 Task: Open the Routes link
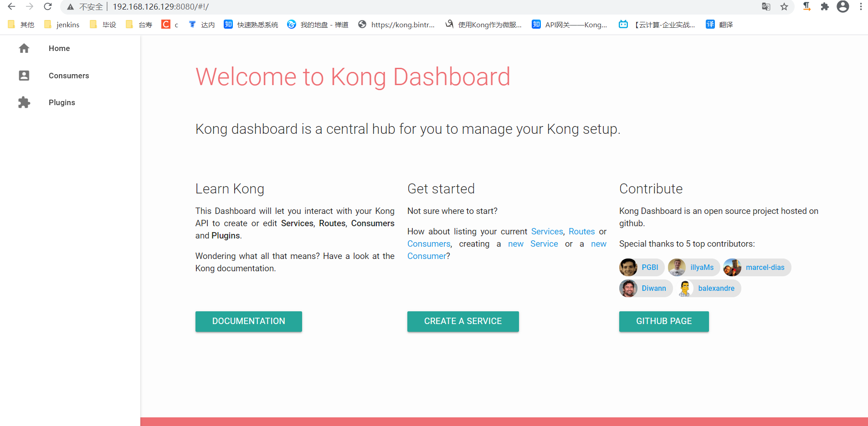[x=581, y=231]
